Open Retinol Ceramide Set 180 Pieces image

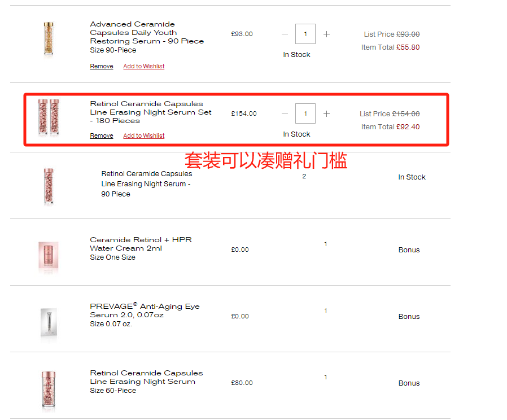[49, 117]
